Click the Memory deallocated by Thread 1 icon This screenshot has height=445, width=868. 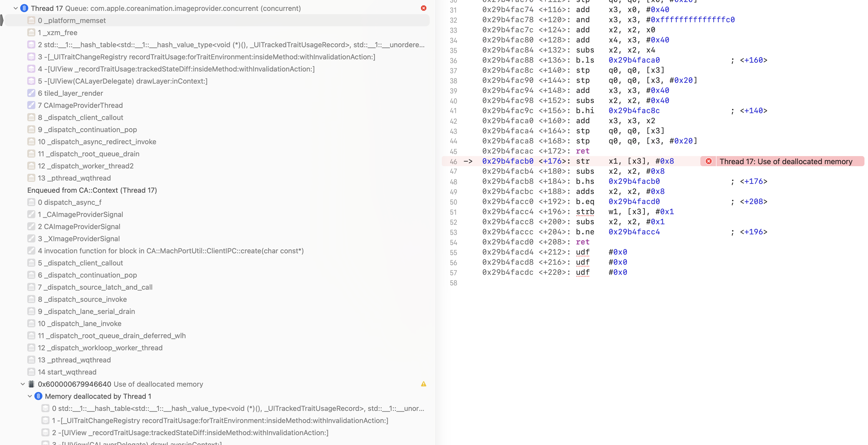pyautogui.click(x=38, y=396)
